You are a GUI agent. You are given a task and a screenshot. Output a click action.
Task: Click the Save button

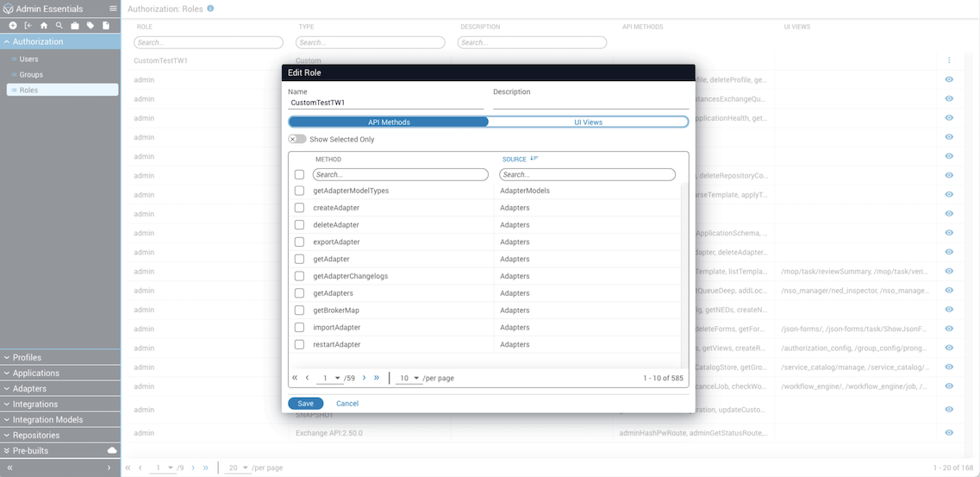pos(305,404)
